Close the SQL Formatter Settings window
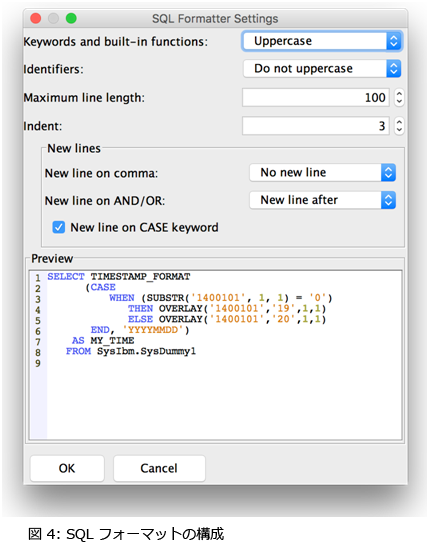Screen dimensions: 429x550 36,18
